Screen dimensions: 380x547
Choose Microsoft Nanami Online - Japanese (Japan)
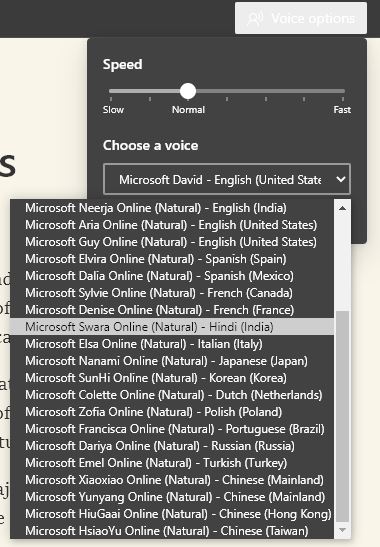click(172, 361)
